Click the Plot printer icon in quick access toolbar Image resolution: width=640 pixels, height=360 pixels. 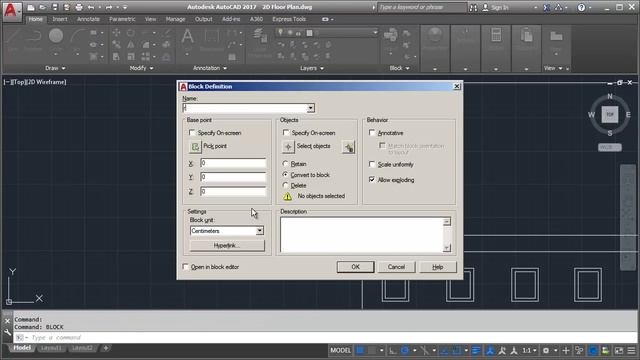click(79, 7)
